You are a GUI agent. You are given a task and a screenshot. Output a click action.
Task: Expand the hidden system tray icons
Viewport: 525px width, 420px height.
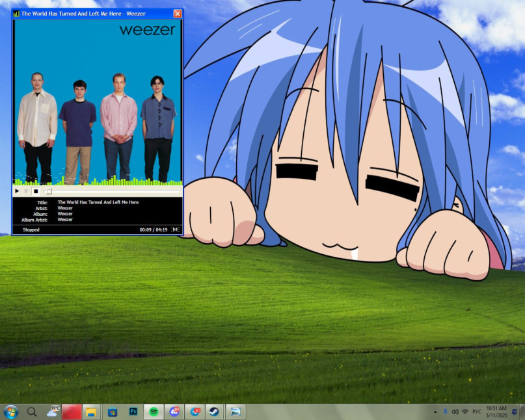coord(435,412)
